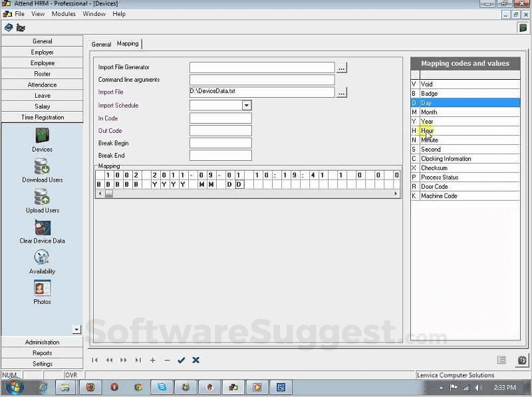Open the Download Users icon
Viewport: 532px width, 397px height.
42,166
